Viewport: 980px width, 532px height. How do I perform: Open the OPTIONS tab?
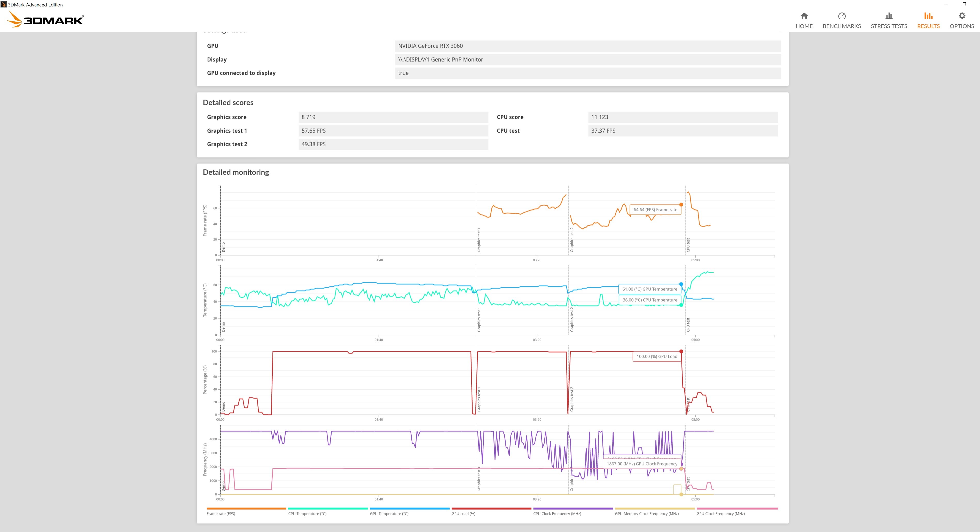[962, 21]
